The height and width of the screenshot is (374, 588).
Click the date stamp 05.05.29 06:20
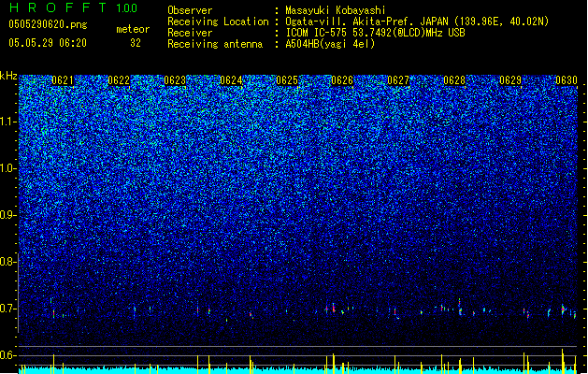[x=48, y=43]
